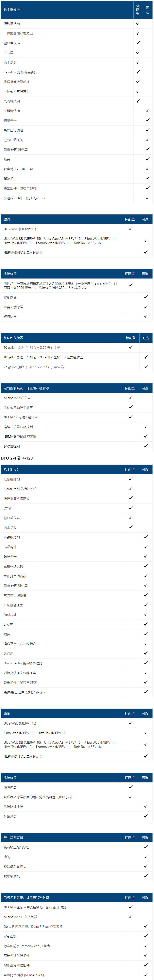Screen dimensions: 154x980
Task: Click the checkmark beside 直接驱动风机
Action: (146, 566)
